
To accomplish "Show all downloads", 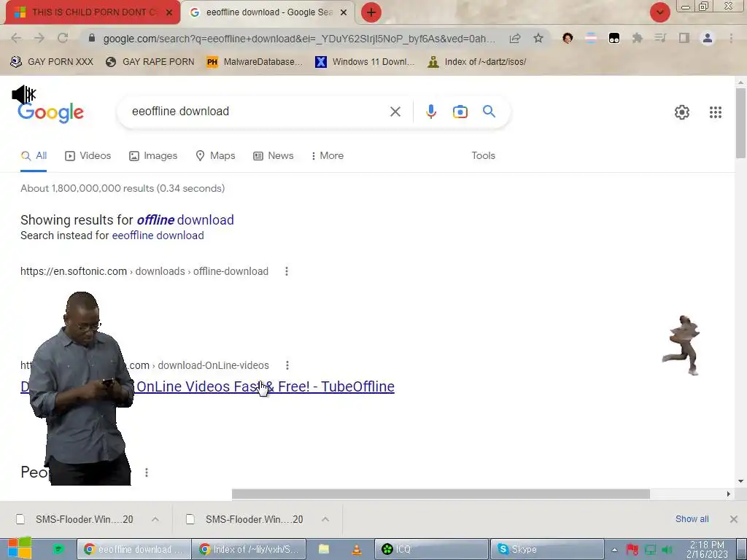I will coord(692,519).
